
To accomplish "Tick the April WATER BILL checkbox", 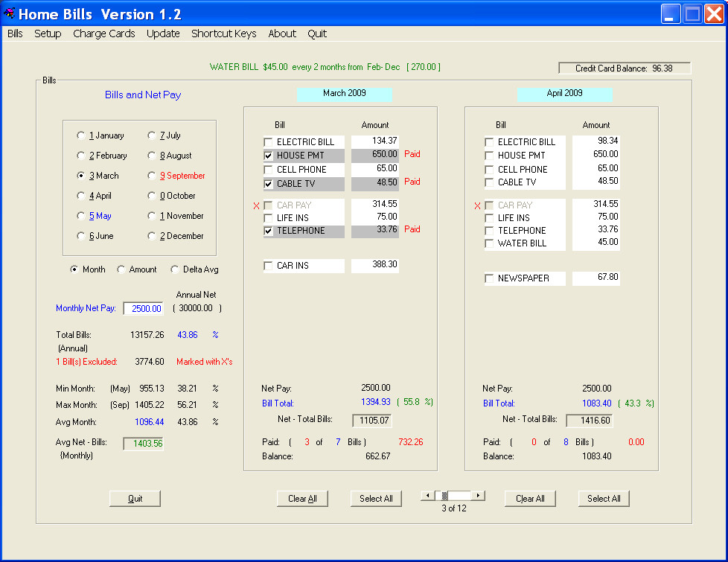I will (489, 243).
